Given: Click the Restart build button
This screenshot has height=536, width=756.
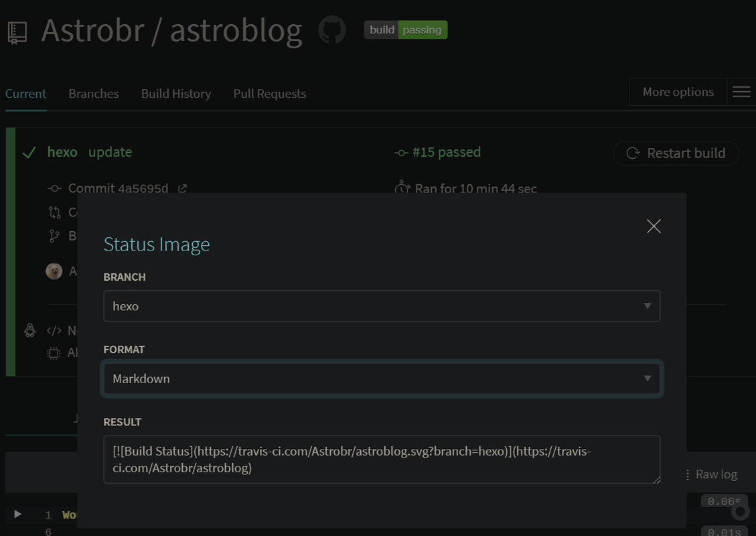Looking at the screenshot, I should 676,153.
